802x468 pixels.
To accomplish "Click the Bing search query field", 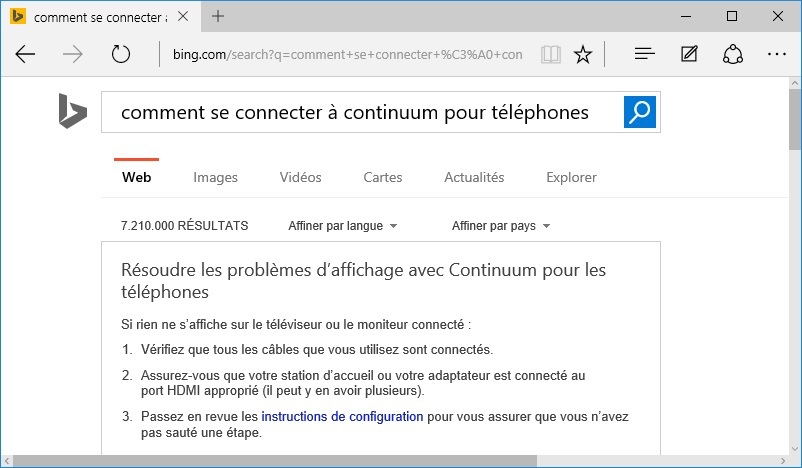I will click(362, 112).
